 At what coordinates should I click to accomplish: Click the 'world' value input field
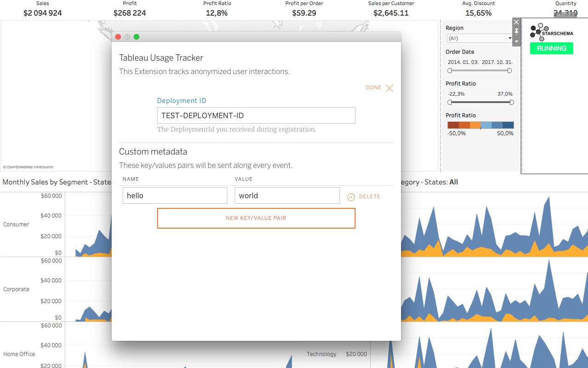287,195
